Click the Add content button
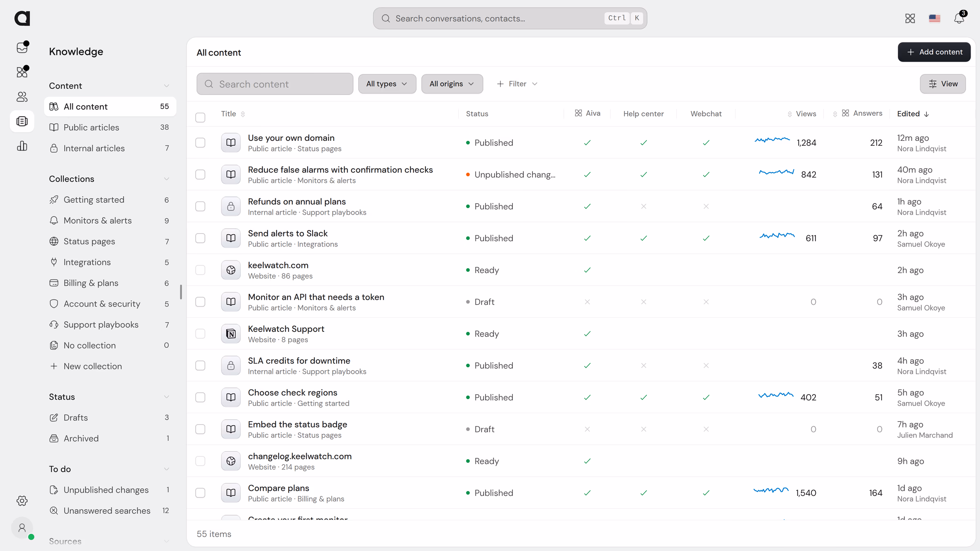 pos(934,52)
